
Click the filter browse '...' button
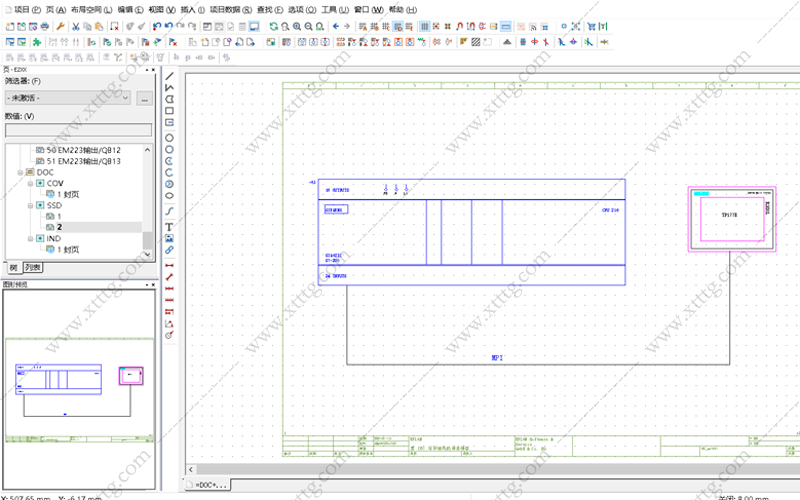tap(144, 98)
